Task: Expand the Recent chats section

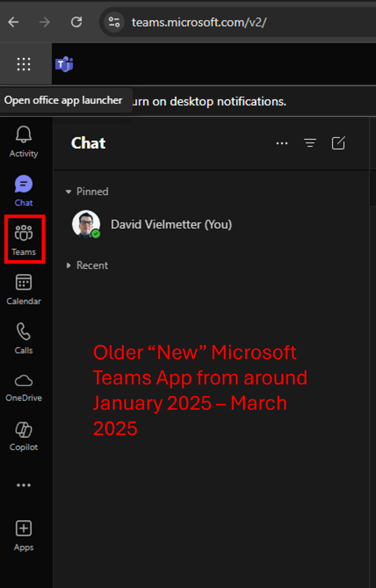Action: 69,265
